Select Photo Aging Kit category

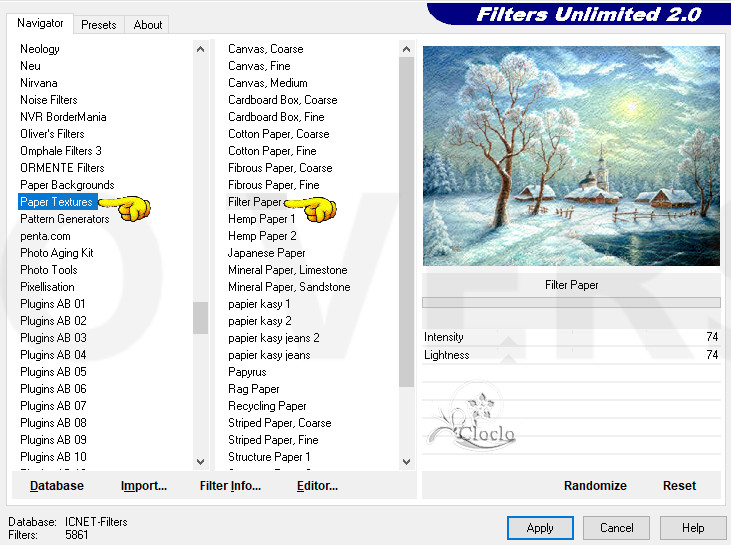tap(57, 253)
